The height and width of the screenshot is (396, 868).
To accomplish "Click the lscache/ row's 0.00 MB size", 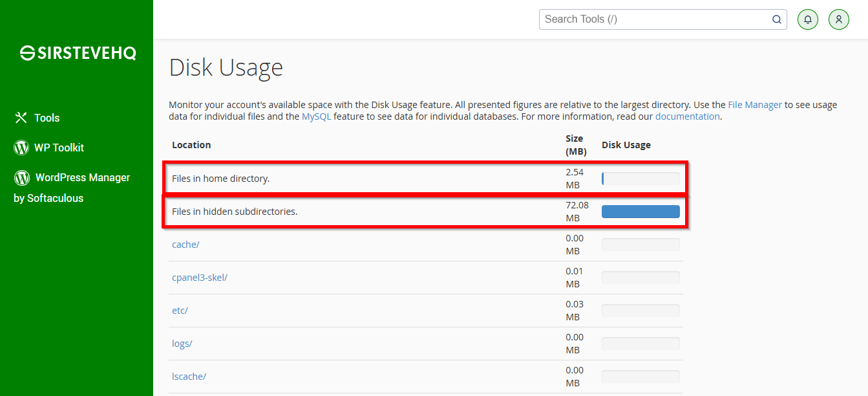I will 575,377.
